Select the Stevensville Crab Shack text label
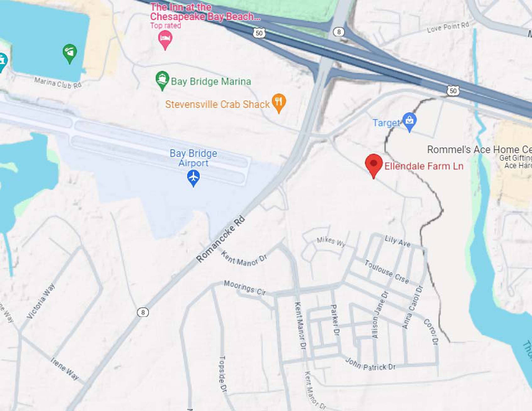The height and width of the screenshot is (411, 532). pyautogui.click(x=217, y=104)
